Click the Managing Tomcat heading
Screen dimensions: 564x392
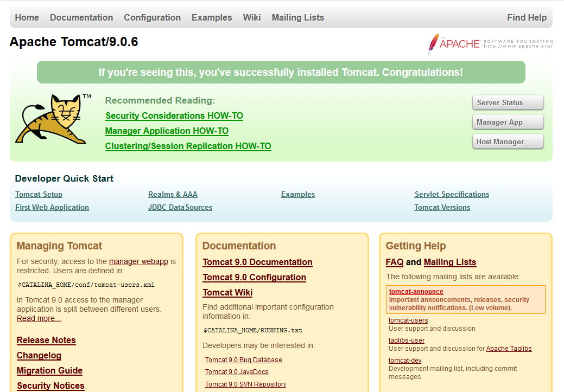59,246
